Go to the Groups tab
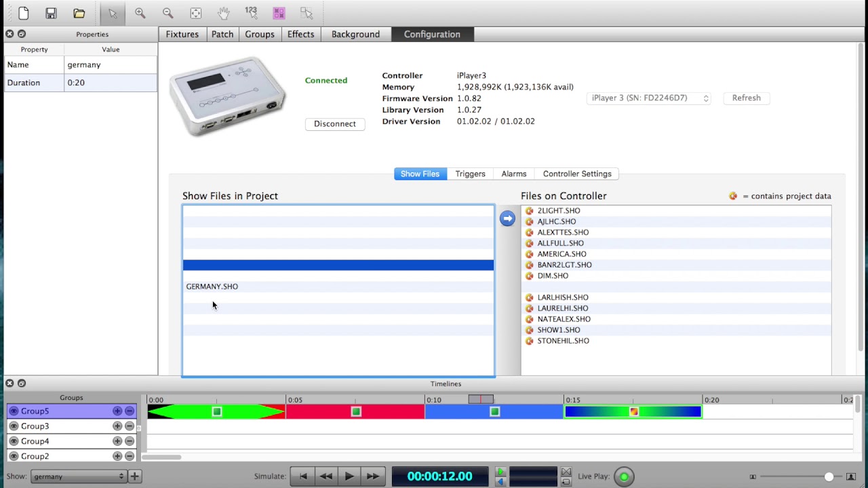This screenshot has height=488, width=868. point(260,35)
